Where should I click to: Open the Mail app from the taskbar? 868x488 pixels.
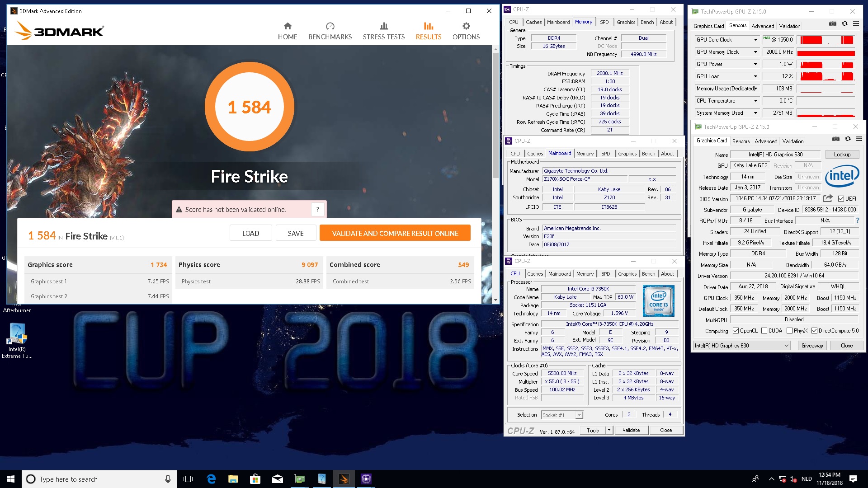[278, 479]
